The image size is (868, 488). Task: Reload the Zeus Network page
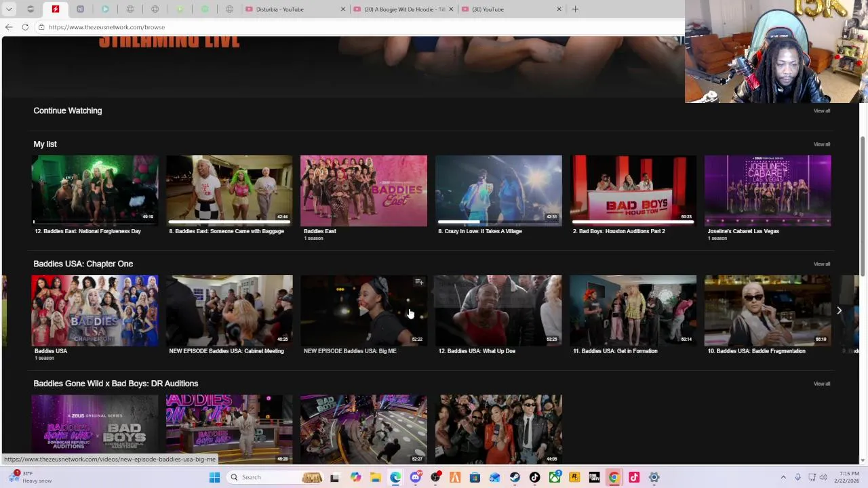25,27
